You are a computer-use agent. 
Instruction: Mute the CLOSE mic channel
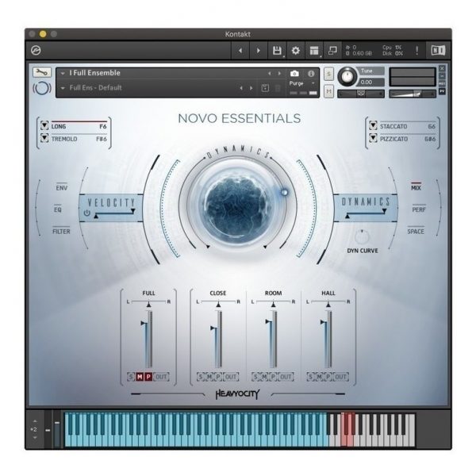point(209,377)
